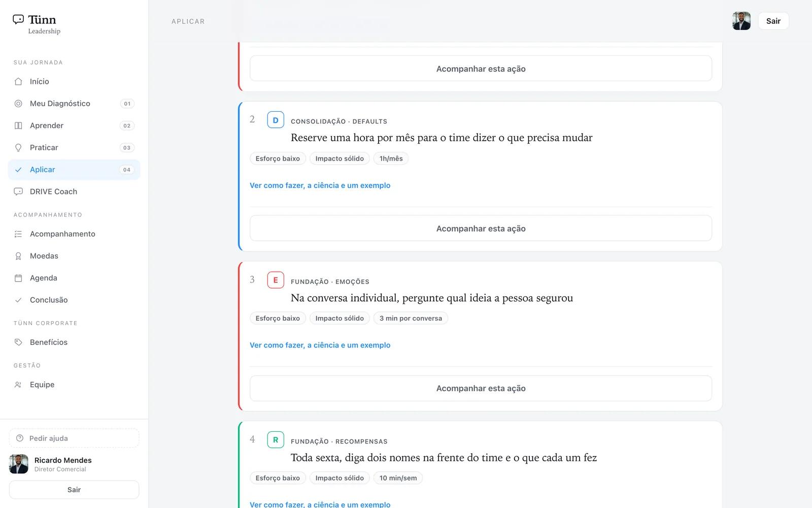The image size is (812, 508).
Task: Open DRIVE Coach
Action: (74, 192)
